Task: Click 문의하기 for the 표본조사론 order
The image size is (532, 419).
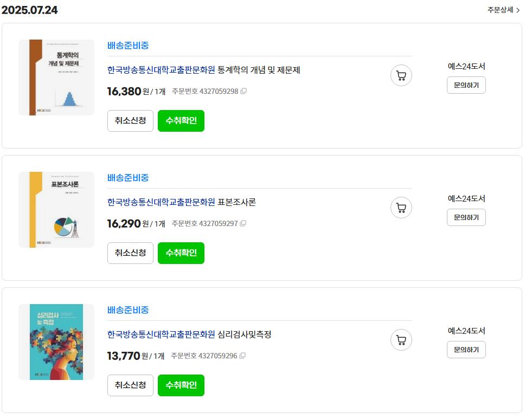Action: (466, 217)
